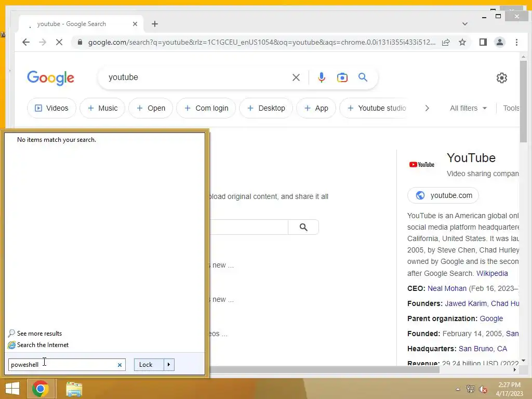Show hidden tray icons arrow

(458, 389)
